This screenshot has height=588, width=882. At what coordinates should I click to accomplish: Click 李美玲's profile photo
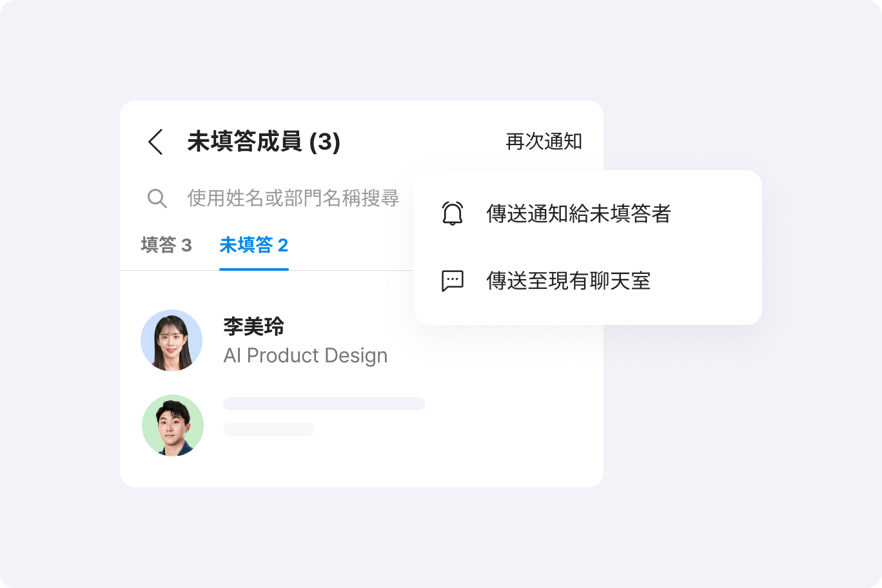point(171,340)
